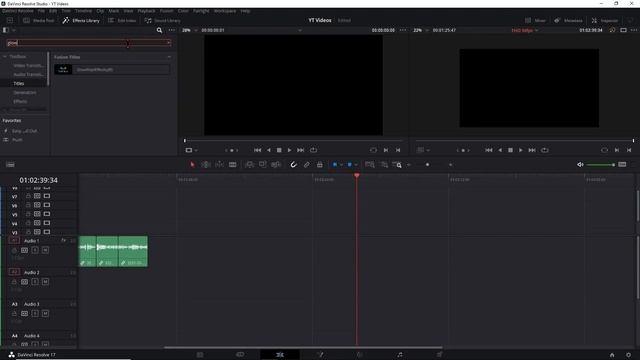
Task: Open the Workspace menu
Action: pos(225,11)
